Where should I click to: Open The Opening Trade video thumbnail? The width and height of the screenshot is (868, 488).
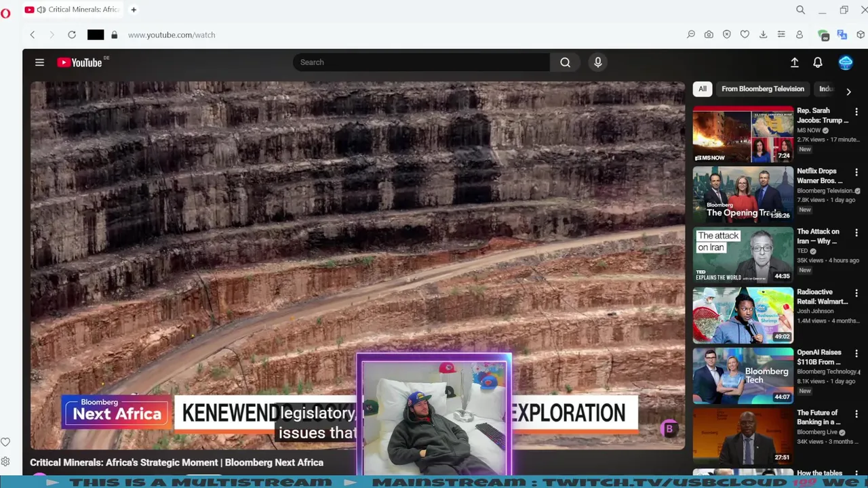743,195
